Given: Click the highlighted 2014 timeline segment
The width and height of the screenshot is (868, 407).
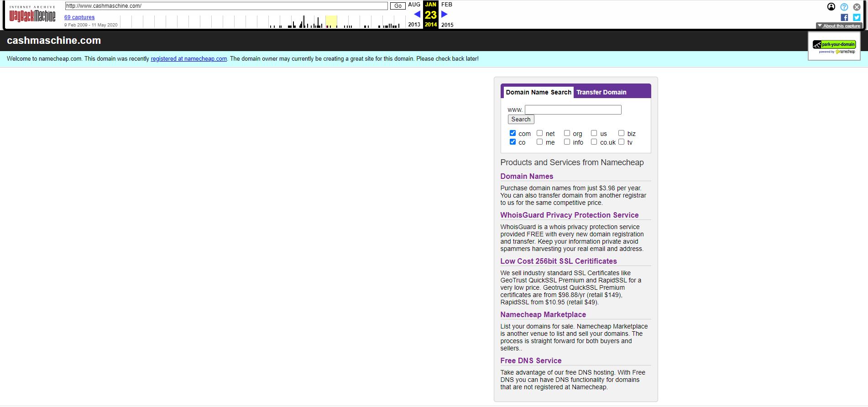Looking at the screenshot, I should pyautogui.click(x=331, y=21).
